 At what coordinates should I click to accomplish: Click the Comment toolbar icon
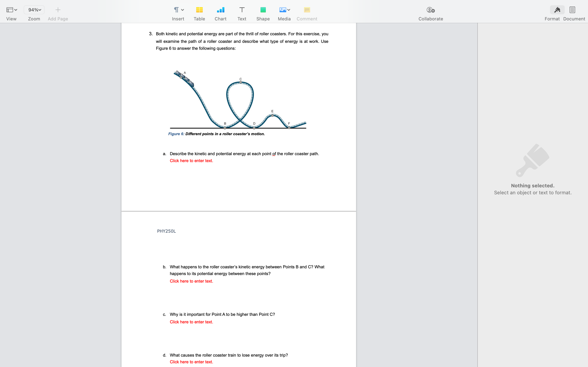coord(307,10)
